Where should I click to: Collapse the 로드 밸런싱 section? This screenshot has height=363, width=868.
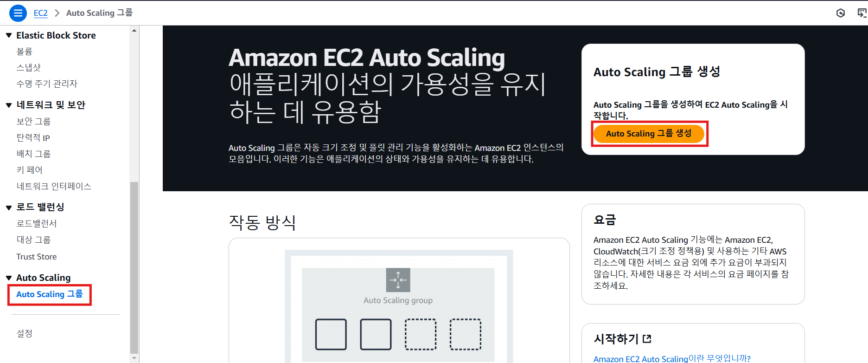[x=9, y=207]
